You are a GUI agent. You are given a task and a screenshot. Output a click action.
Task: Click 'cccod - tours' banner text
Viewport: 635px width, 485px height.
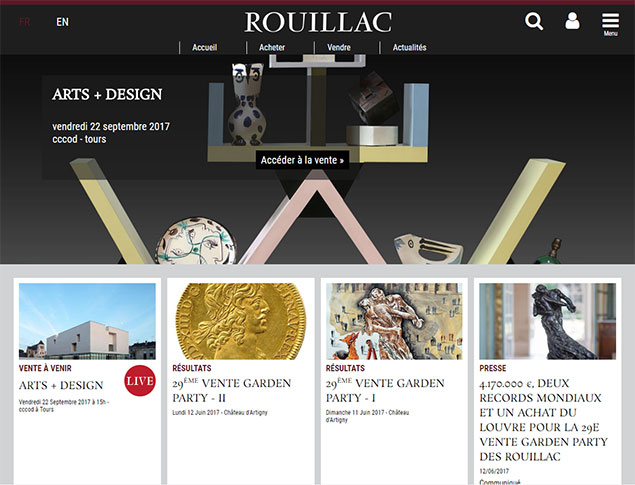pos(79,139)
